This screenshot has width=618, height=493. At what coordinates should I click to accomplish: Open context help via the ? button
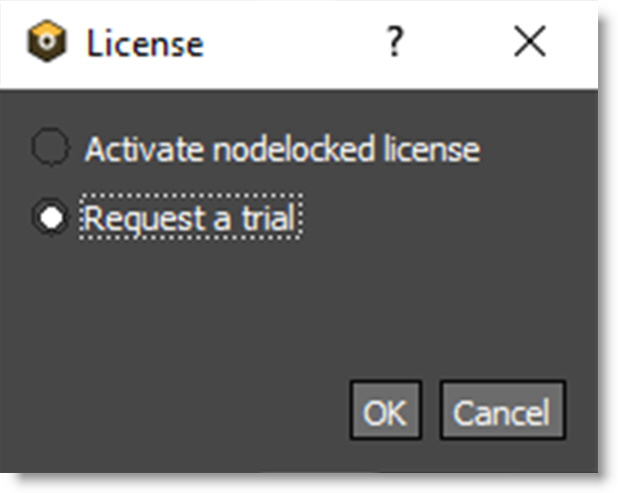394,43
